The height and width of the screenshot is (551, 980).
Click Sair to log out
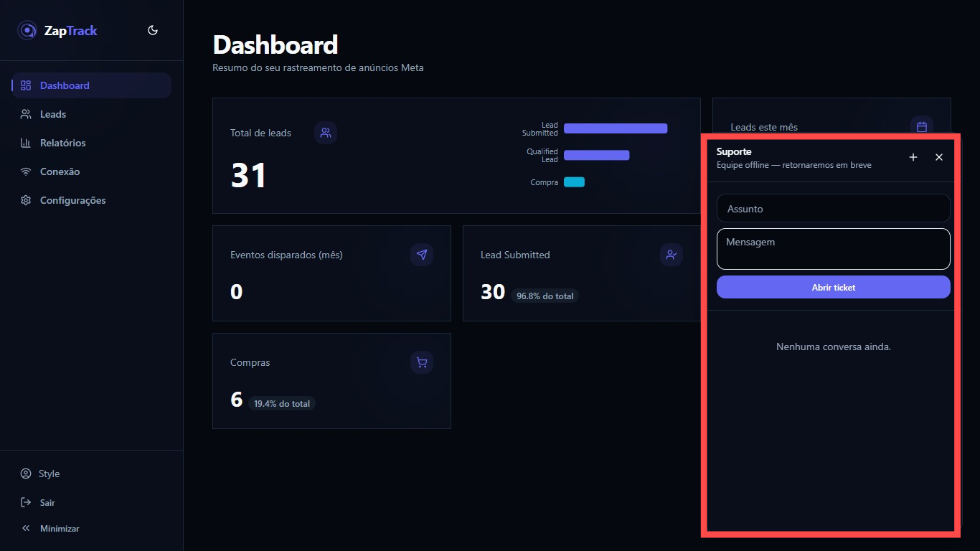click(x=92, y=502)
